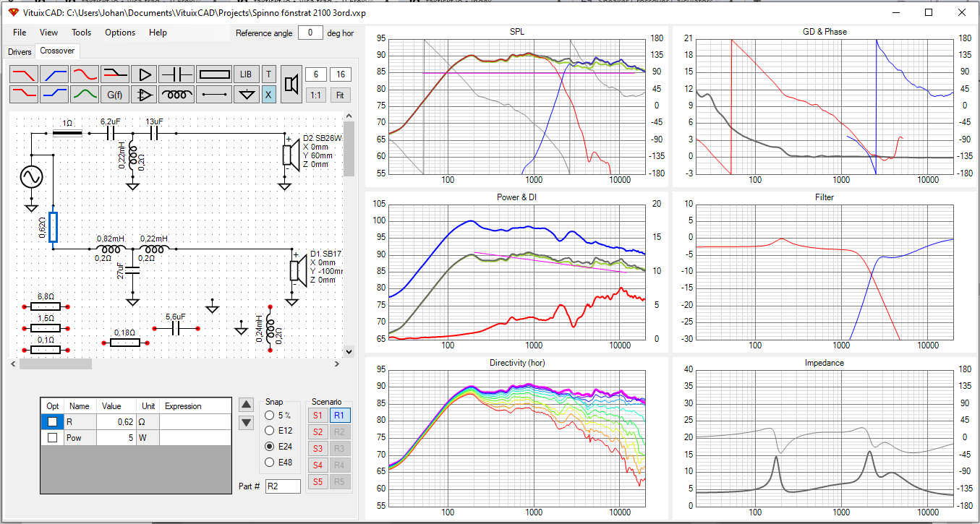980x524 pixels.
Task: Click the Fit zoom button
Action: point(340,95)
